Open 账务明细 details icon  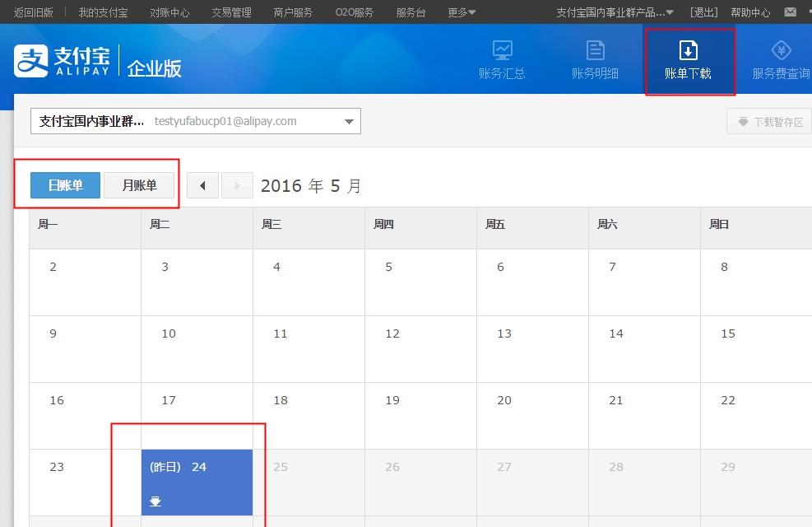(595, 60)
